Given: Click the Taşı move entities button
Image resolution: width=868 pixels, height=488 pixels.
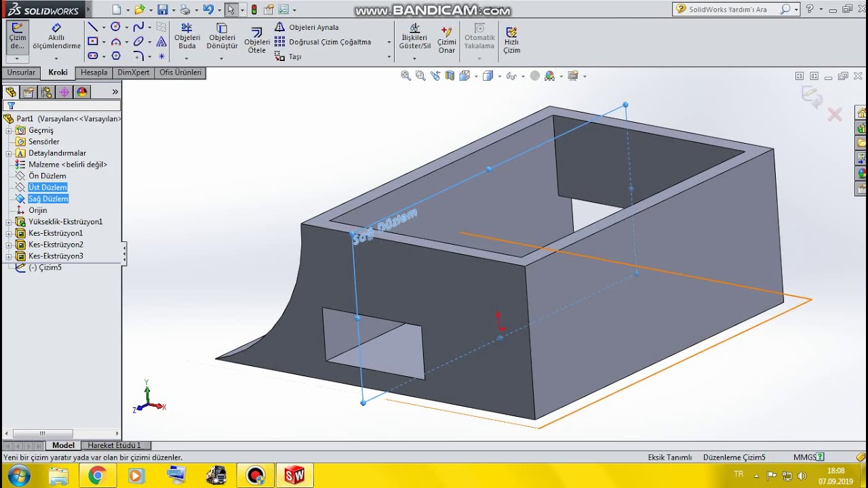Looking at the screenshot, I should (x=288, y=57).
